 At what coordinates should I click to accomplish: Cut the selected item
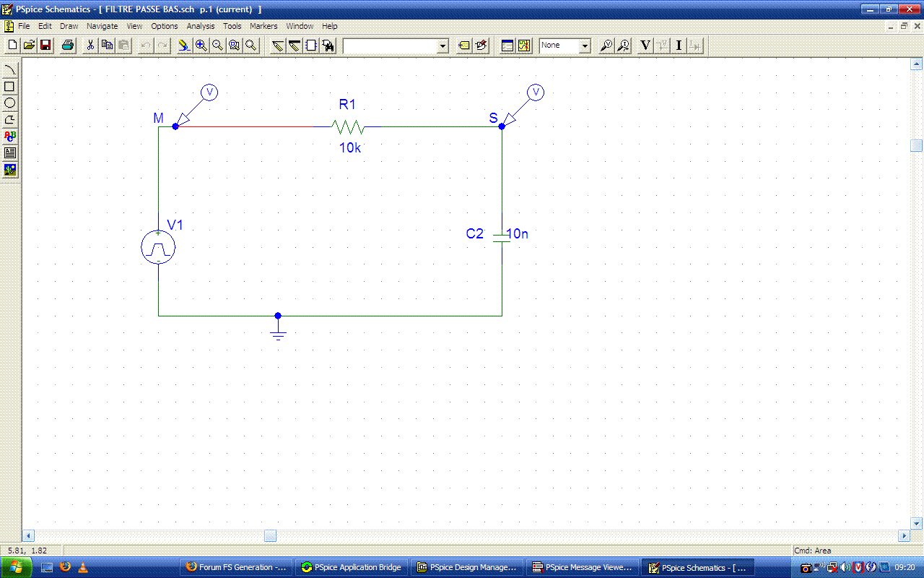[x=90, y=46]
